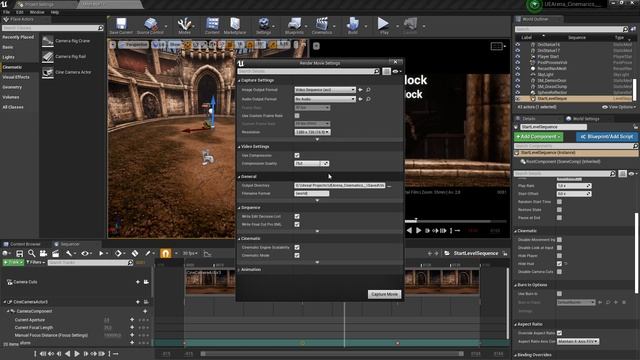Viewport: 640px width, 360px height.
Task: Expand the Animation section
Action: [x=239, y=270]
